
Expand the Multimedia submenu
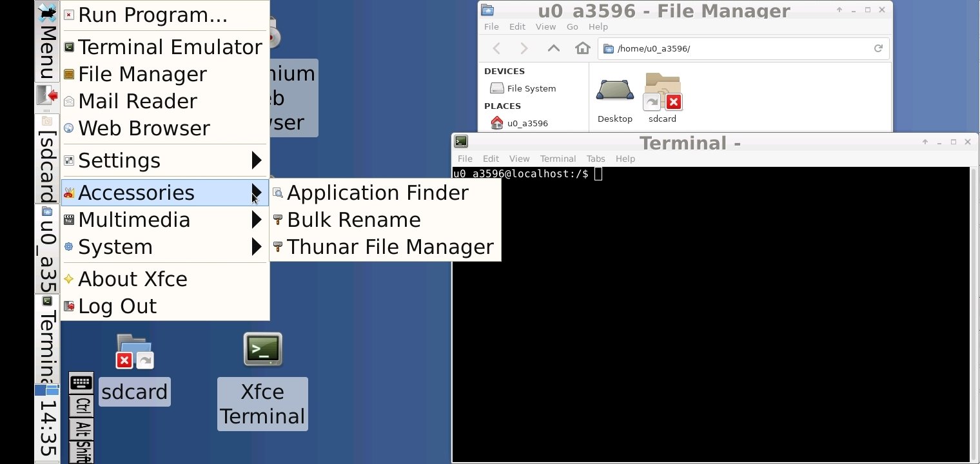[164, 220]
